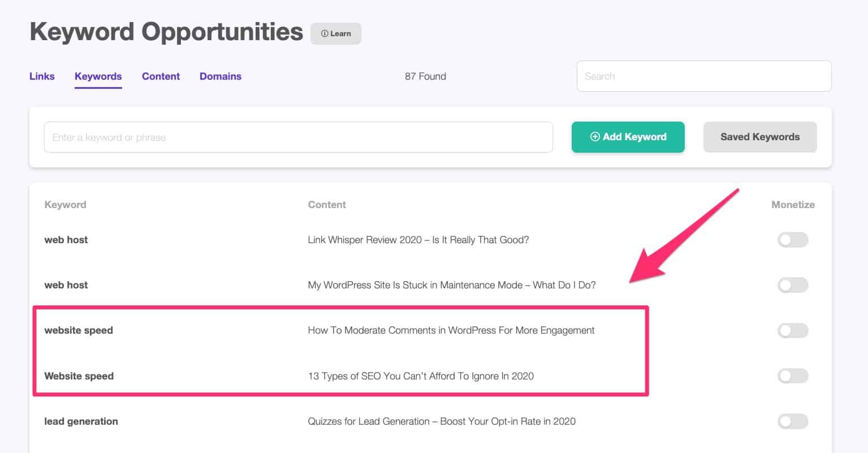The width and height of the screenshot is (868, 453).
Task: Click the plus icon on Add Keyword
Action: (595, 137)
